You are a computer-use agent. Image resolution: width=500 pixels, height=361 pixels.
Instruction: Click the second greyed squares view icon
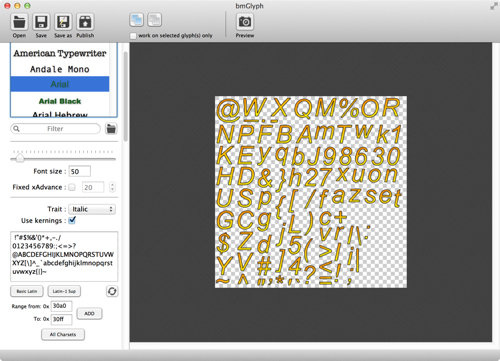pos(155,20)
